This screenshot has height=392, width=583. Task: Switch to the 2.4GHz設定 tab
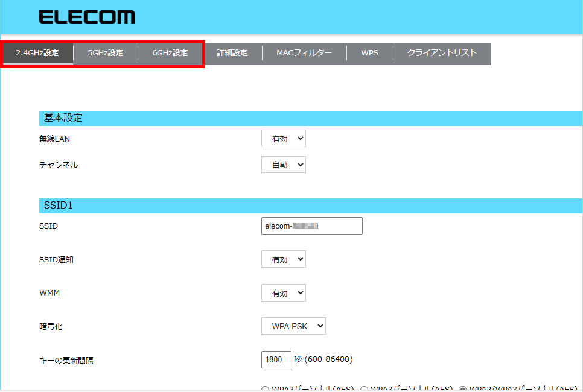coord(37,53)
